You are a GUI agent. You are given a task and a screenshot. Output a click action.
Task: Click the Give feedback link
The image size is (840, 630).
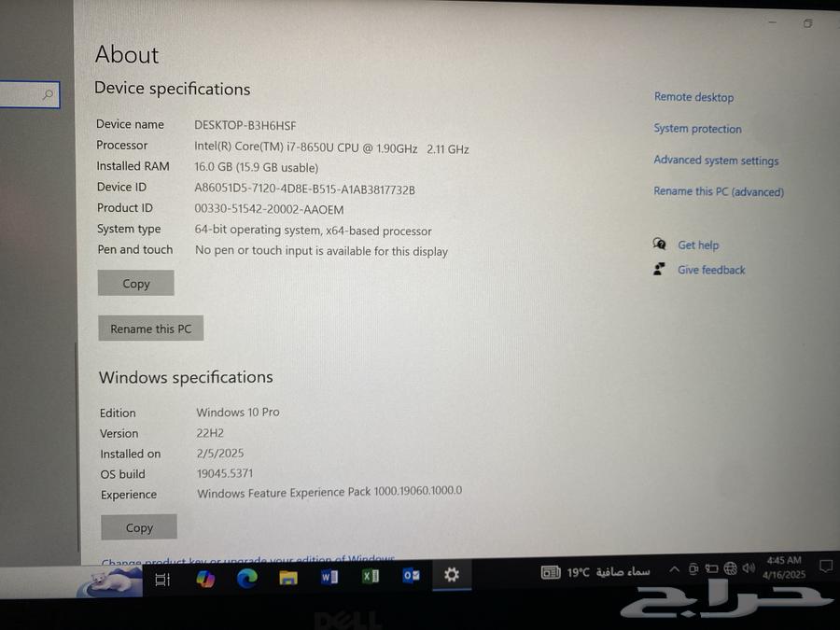pos(711,270)
